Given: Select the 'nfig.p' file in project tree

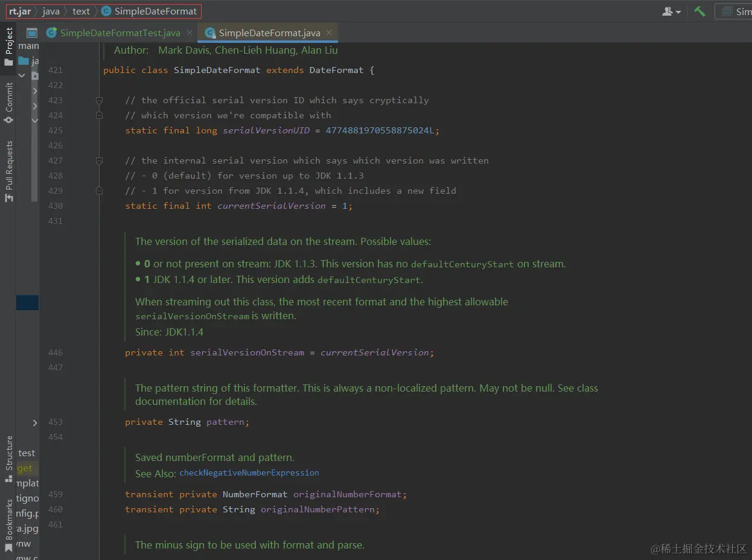Looking at the screenshot, I should (28, 514).
